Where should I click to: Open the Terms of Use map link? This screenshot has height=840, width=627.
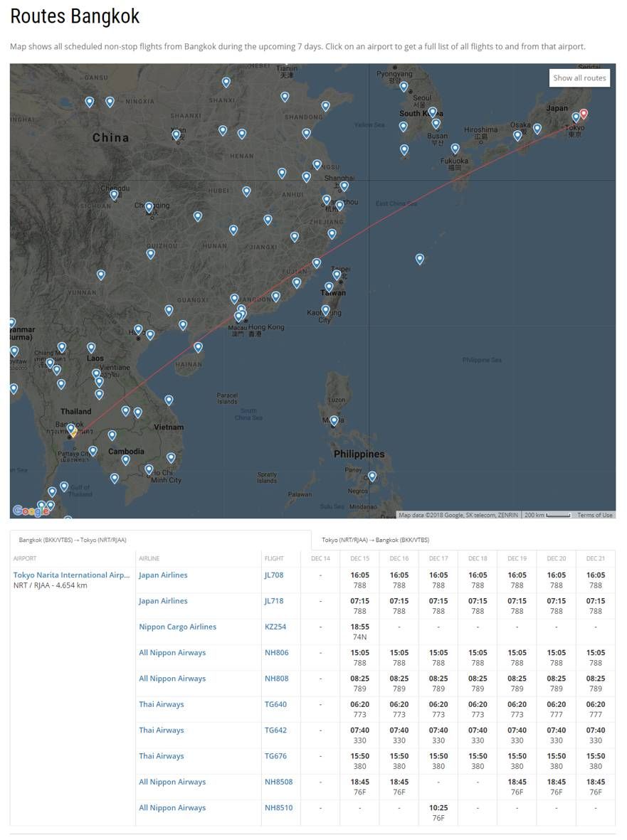pyautogui.click(x=594, y=515)
